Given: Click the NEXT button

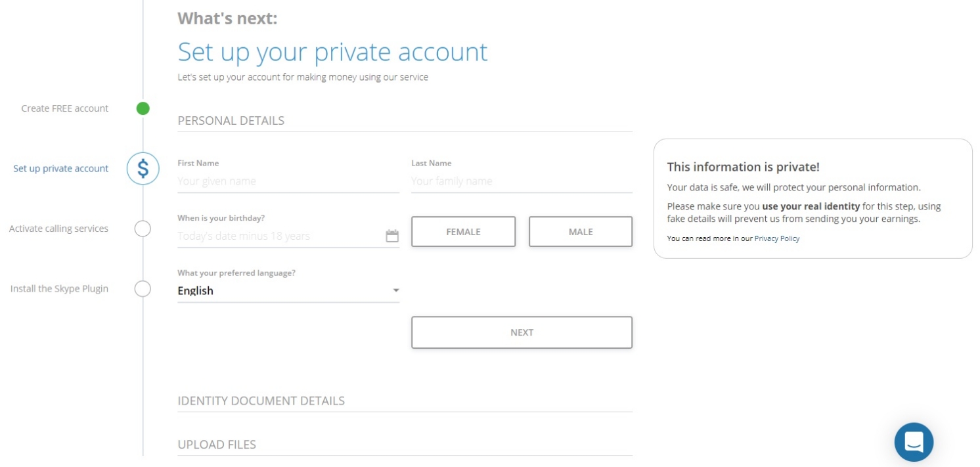Looking at the screenshot, I should tap(522, 332).
